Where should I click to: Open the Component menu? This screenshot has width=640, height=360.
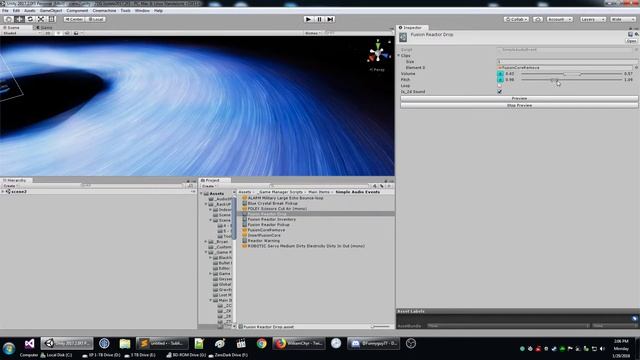pyautogui.click(x=77, y=11)
